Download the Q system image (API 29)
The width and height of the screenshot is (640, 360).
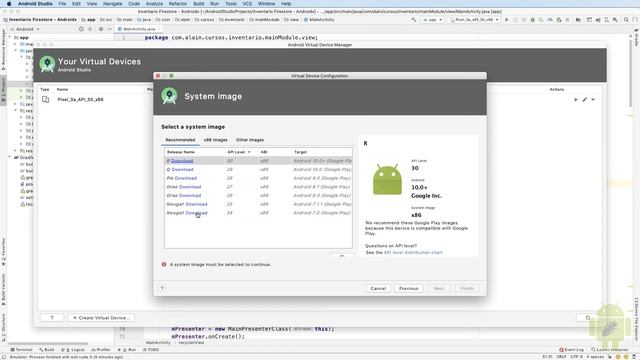pos(182,169)
